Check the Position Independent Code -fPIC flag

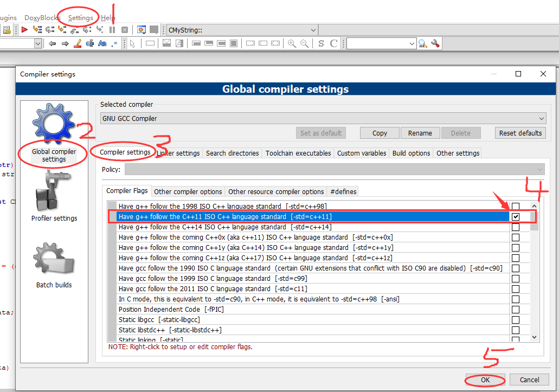pyautogui.click(x=516, y=309)
